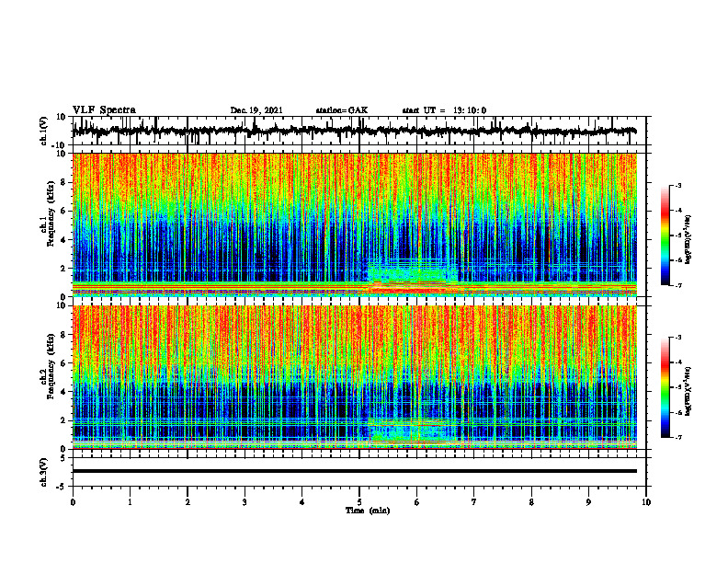The width and height of the screenshot is (728, 563).
Task: Click the "Time (min)" x-axis label
Action: pyautogui.click(x=368, y=511)
